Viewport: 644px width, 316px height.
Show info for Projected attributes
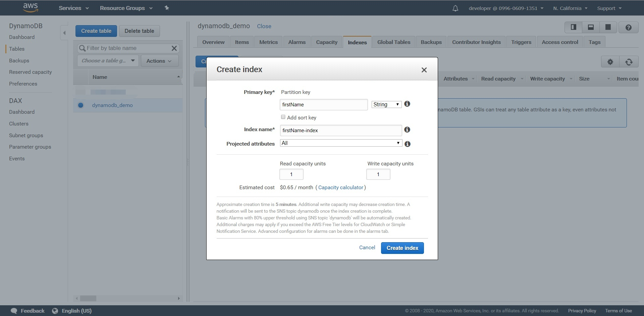[408, 144]
